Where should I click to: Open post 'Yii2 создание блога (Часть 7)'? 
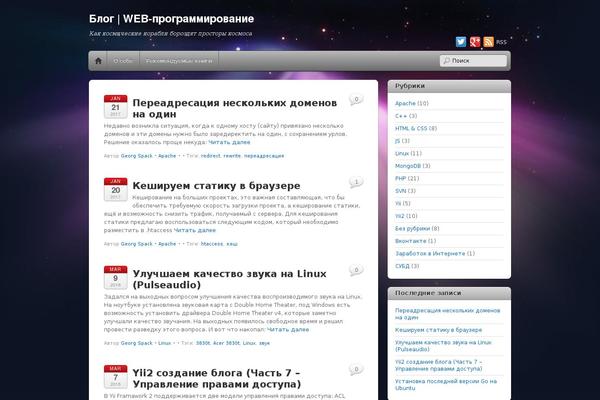217,378
